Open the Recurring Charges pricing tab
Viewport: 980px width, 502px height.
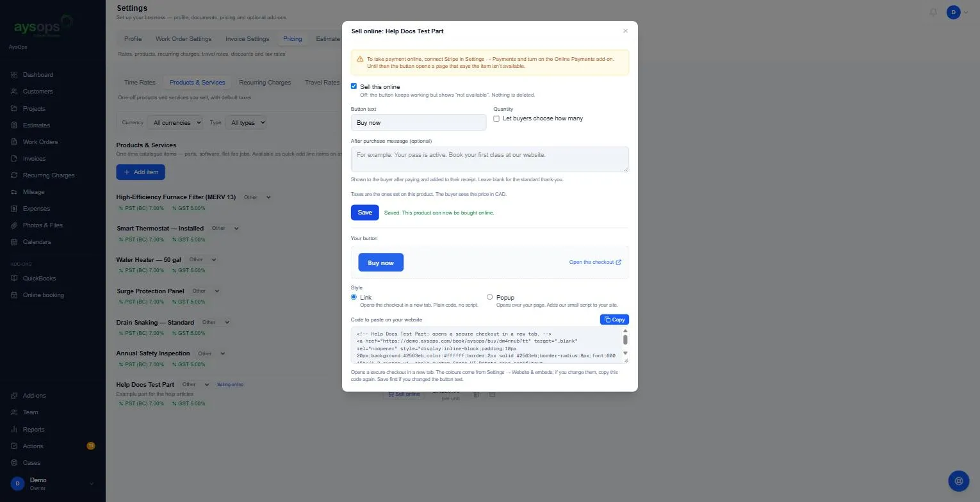pyautogui.click(x=265, y=82)
